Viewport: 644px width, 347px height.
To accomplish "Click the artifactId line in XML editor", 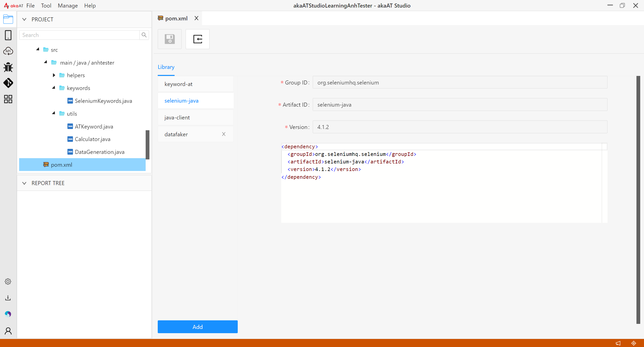I will 346,162.
